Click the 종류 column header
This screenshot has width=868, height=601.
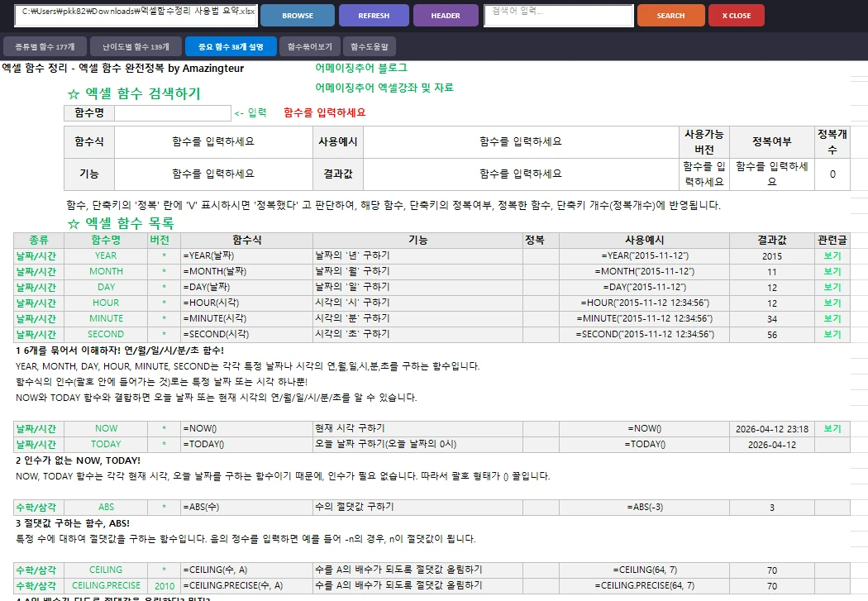(x=39, y=241)
